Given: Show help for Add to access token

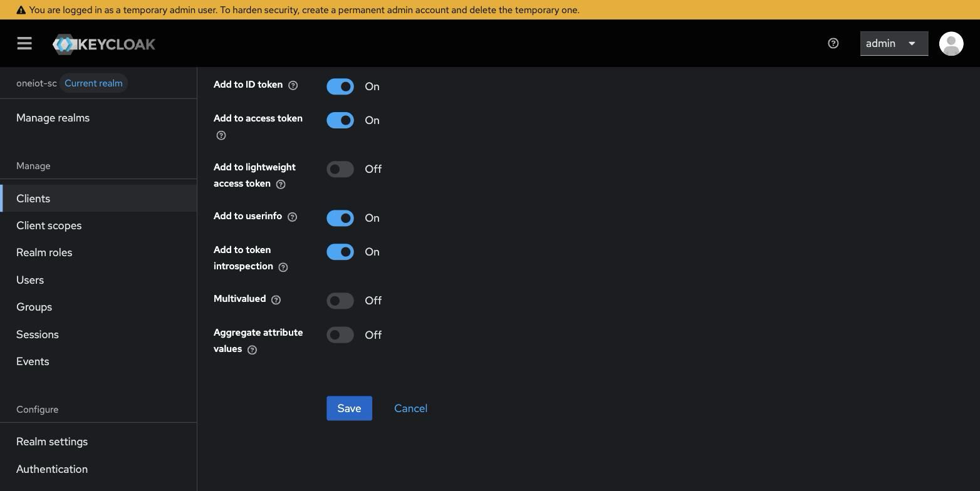Looking at the screenshot, I should tap(221, 135).
